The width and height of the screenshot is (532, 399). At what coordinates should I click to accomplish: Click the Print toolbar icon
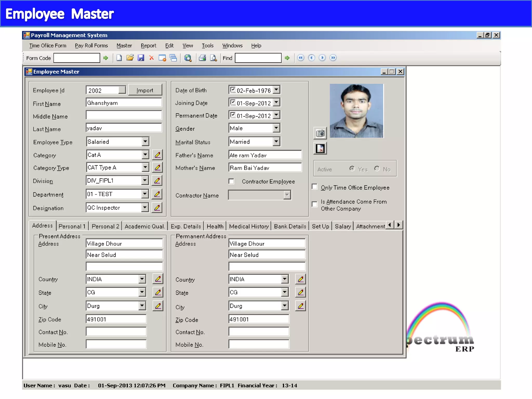(202, 58)
